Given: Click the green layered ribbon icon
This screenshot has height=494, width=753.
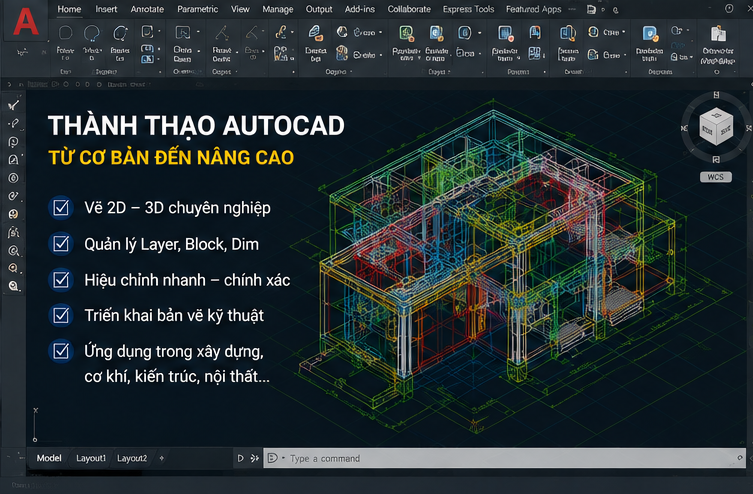Looking at the screenshot, I should coord(406,33).
